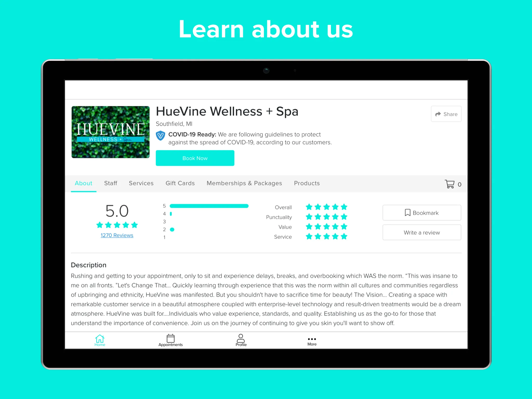Expand the Products tab
Viewport: 532px width, 399px height.
point(307,183)
